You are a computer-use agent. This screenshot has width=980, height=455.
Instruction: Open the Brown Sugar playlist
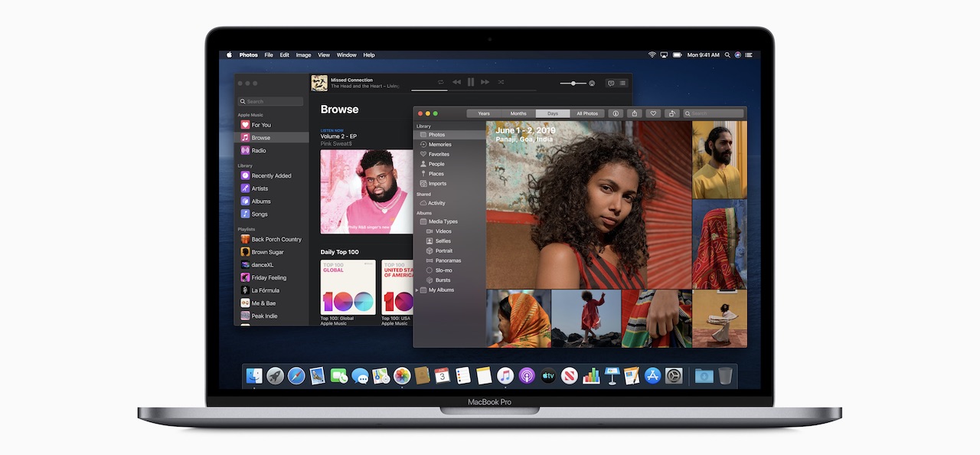tap(273, 252)
